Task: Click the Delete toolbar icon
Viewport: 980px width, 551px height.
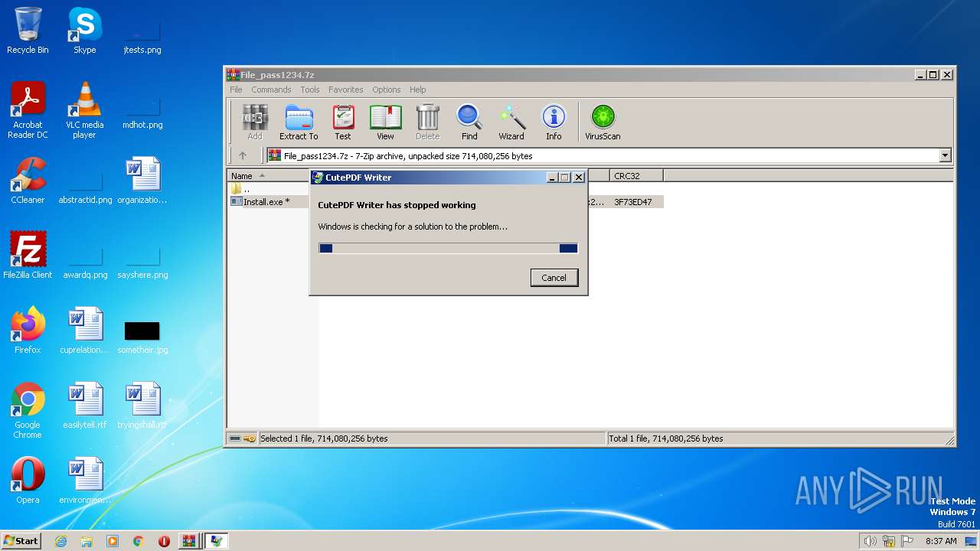Action: coord(427,122)
